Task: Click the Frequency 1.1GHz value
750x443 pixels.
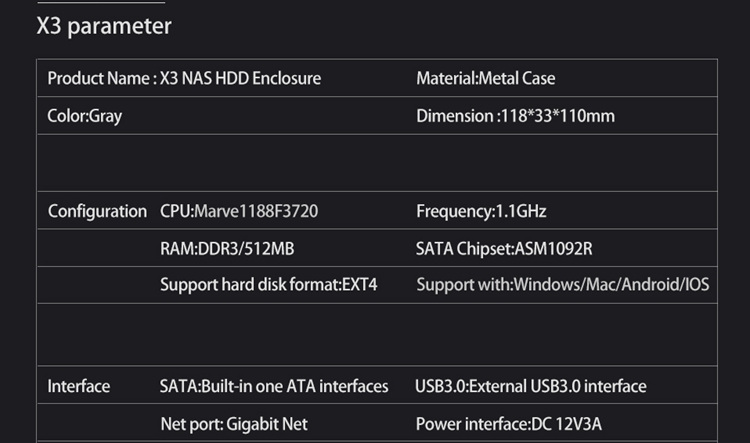Action: [x=481, y=211]
